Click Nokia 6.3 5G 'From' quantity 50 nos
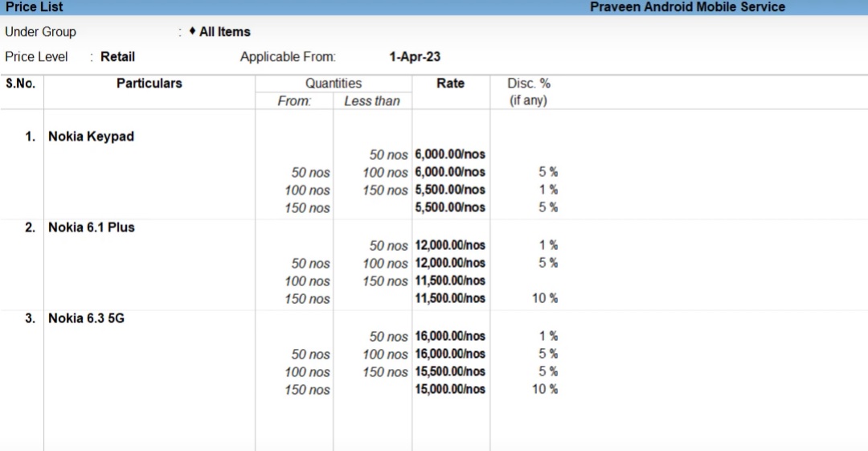The height and width of the screenshot is (451, 868). [310, 354]
